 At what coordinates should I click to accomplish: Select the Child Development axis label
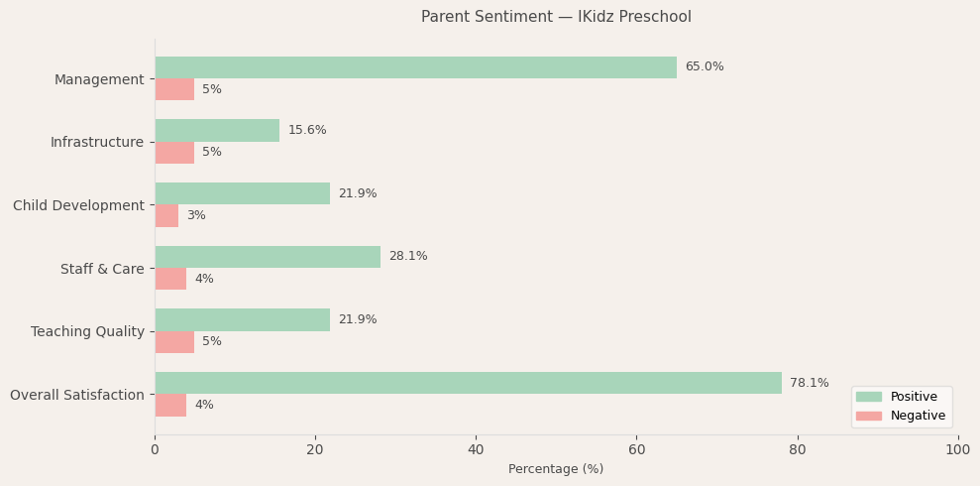pos(78,205)
